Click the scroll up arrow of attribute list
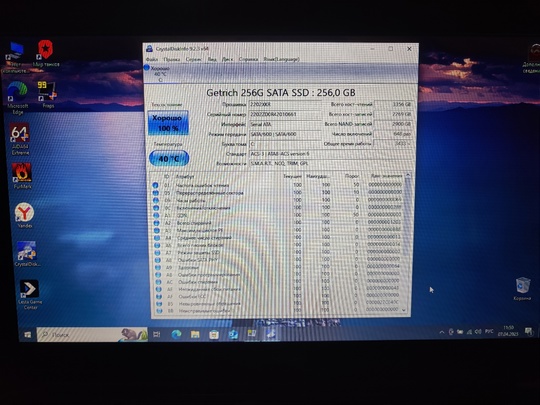This screenshot has width=540, height=405. 408,175
